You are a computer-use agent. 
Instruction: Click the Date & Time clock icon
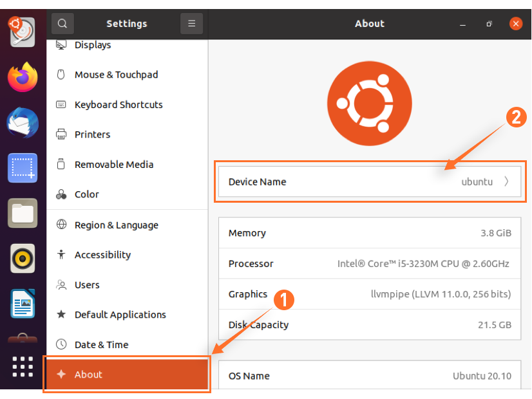(x=61, y=344)
